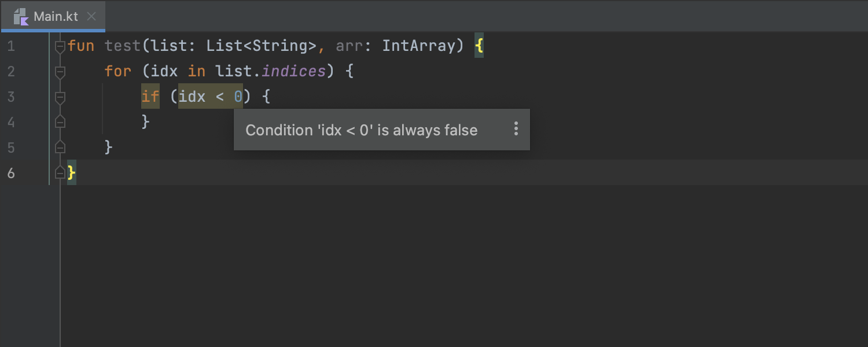Click the 'Condition is always false' tooltip text

362,130
